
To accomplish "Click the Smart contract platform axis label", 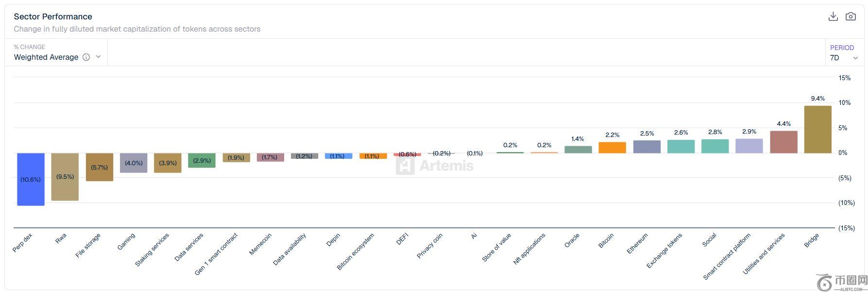I will (x=727, y=256).
